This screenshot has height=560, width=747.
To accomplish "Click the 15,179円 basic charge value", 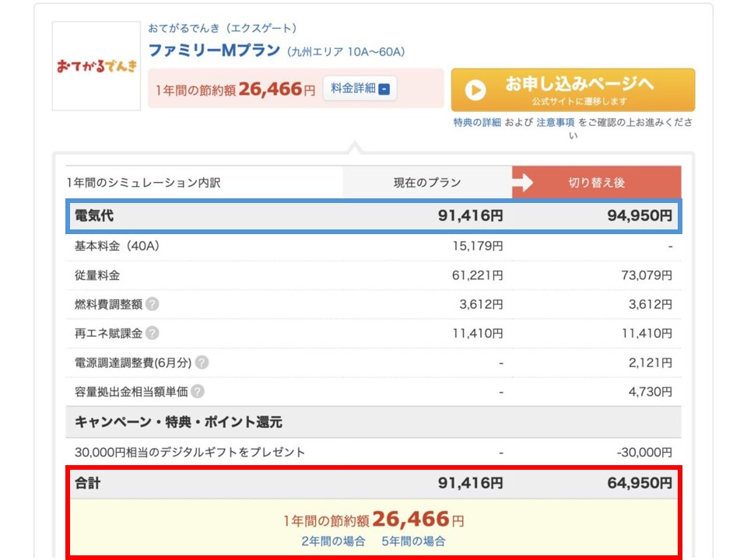I will (477, 247).
